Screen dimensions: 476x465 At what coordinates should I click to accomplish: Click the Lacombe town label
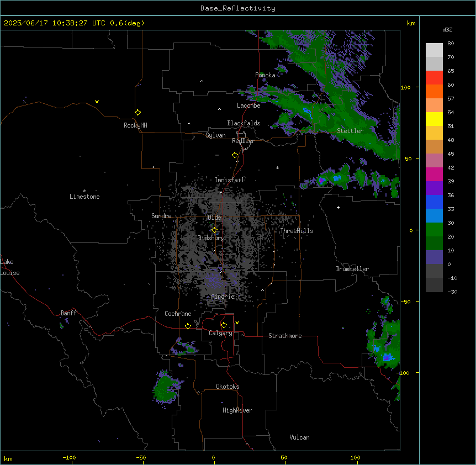(248, 105)
